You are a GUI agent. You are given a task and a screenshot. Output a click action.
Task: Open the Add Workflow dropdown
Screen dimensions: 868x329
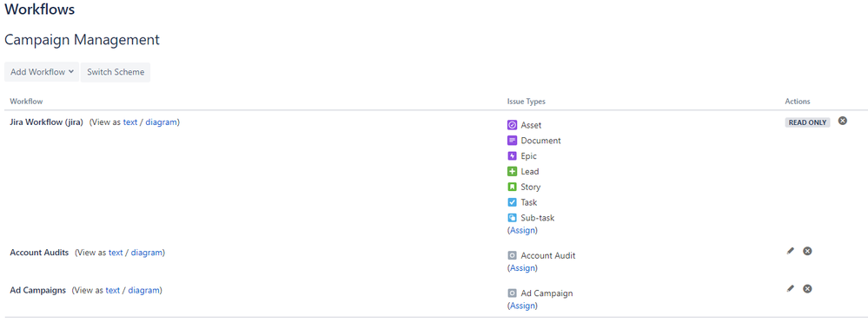42,72
